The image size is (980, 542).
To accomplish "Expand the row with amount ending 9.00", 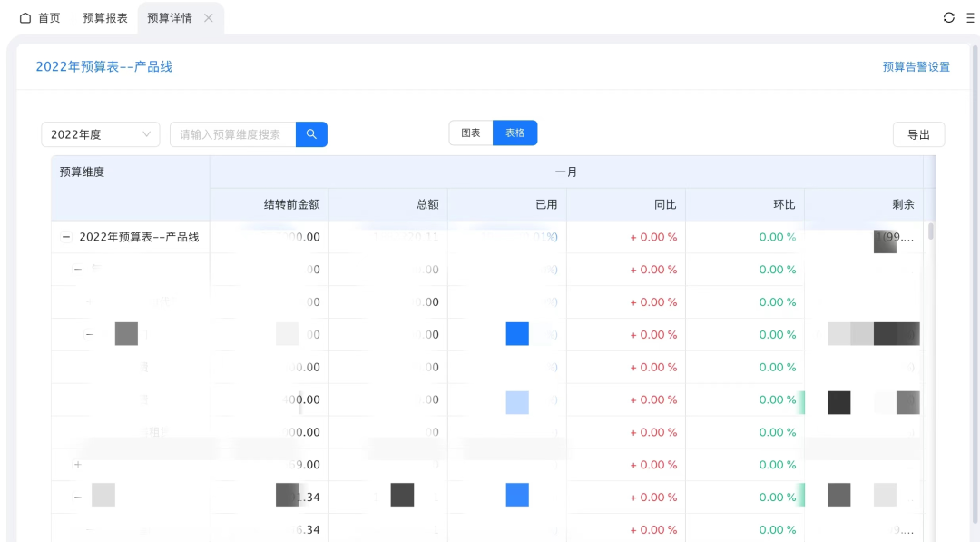I will (77, 465).
